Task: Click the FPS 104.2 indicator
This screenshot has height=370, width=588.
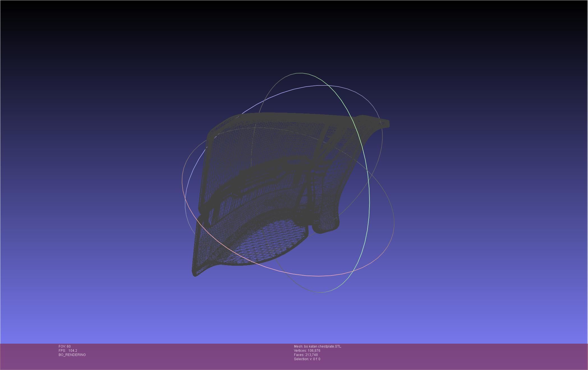Action: pyautogui.click(x=68, y=351)
